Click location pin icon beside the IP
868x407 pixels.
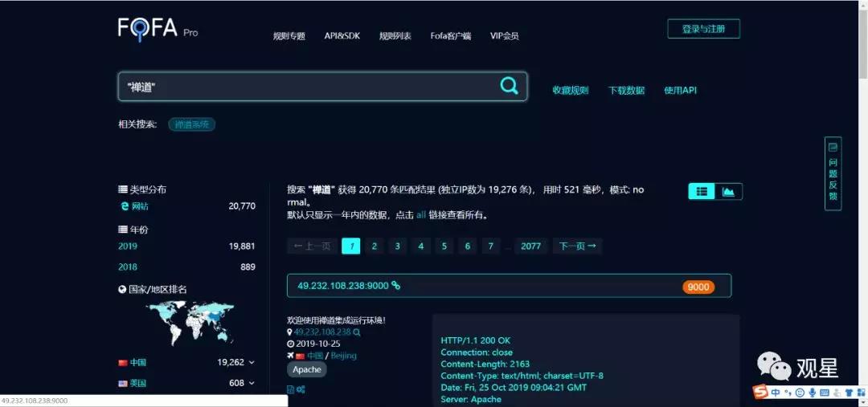click(x=289, y=332)
